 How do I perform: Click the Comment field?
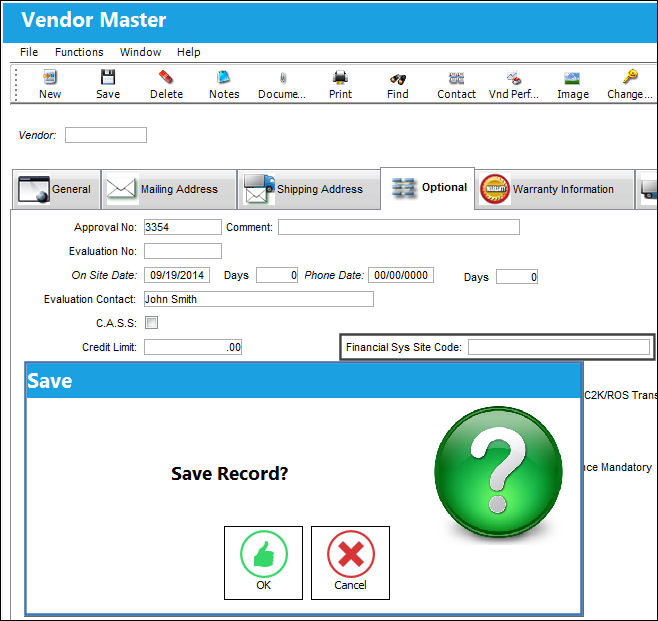click(x=399, y=227)
